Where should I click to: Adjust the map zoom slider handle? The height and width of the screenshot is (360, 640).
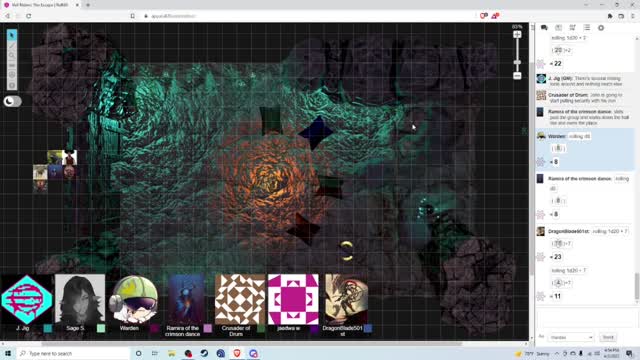[x=517, y=62]
